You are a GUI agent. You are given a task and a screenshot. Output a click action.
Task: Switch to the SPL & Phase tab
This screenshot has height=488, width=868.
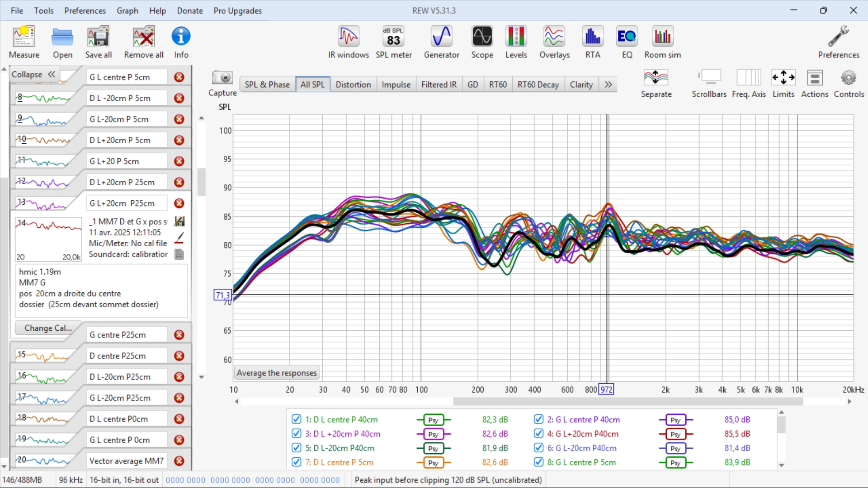(267, 84)
